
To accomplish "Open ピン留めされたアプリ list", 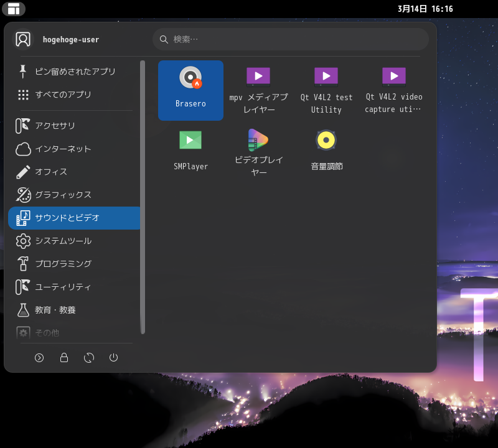I will click(73, 72).
